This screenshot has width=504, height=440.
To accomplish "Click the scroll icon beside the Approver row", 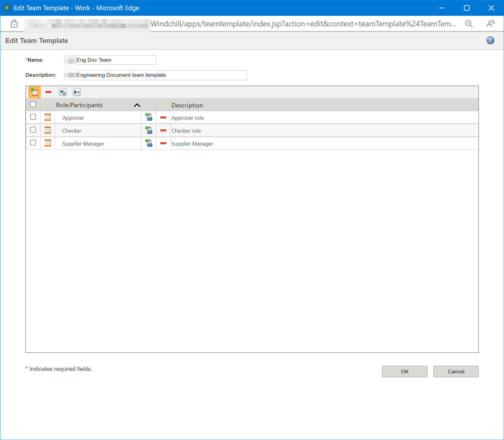I will (x=48, y=117).
